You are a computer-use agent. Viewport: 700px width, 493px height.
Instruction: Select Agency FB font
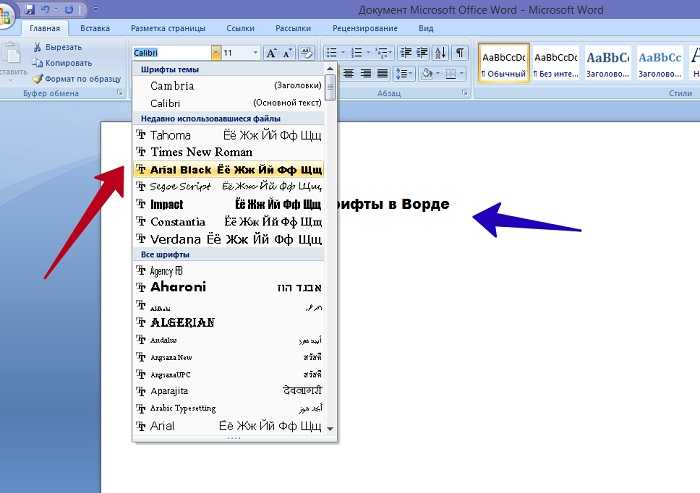229,271
